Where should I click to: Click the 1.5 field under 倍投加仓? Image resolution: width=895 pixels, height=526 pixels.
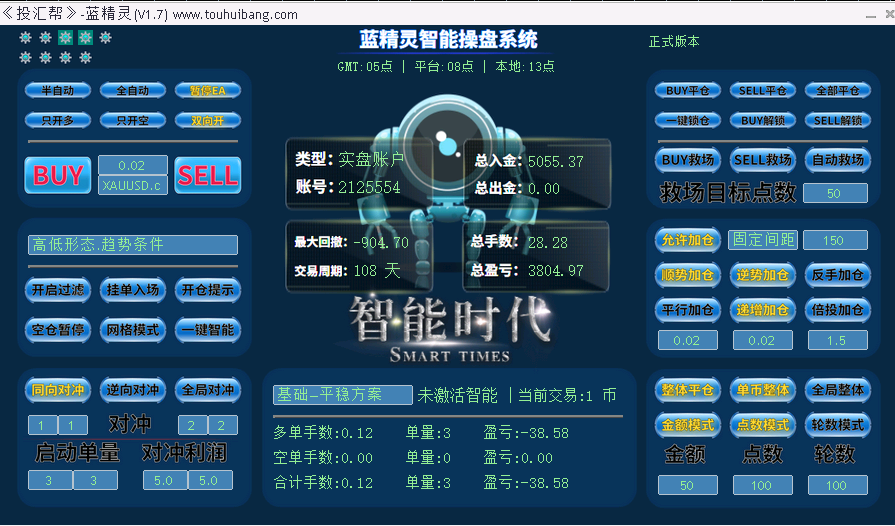[x=838, y=341]
